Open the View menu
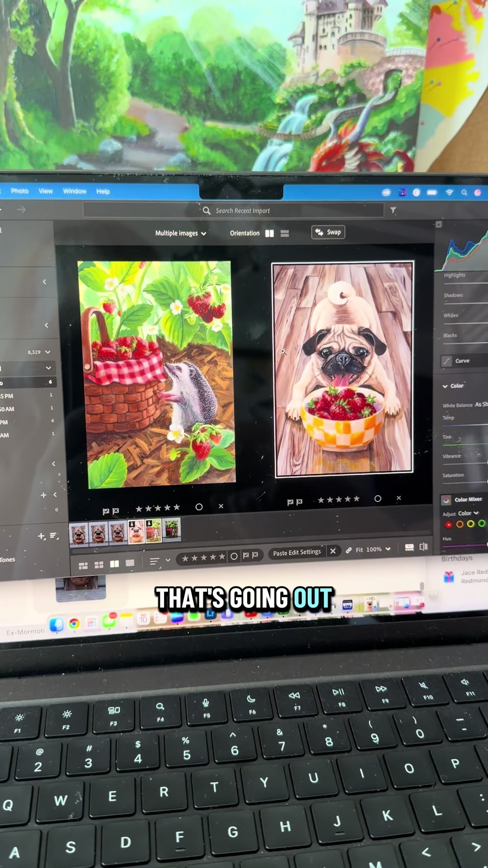This screenshot has width=488, height=868. tap(46, 191)
